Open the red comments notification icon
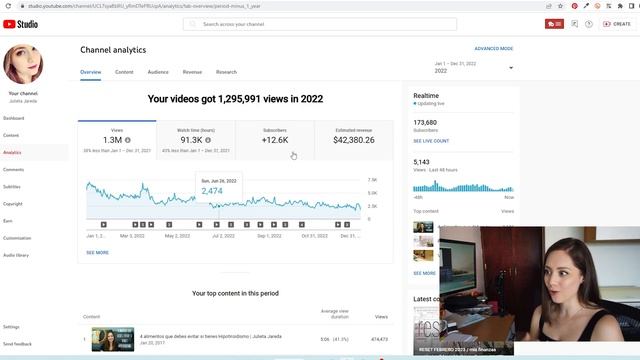Screen dimensions: 640x360 pos(554,24)
